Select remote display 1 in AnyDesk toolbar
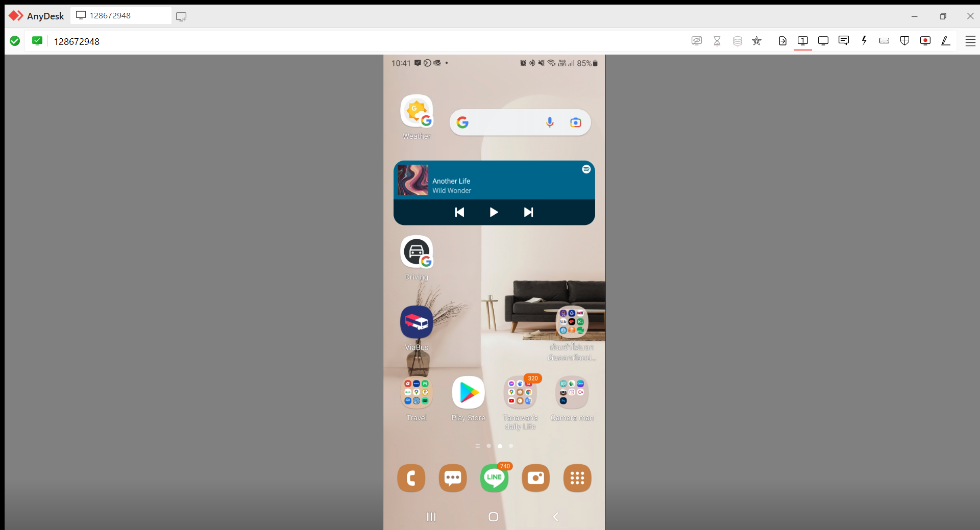 coord(803,41)
